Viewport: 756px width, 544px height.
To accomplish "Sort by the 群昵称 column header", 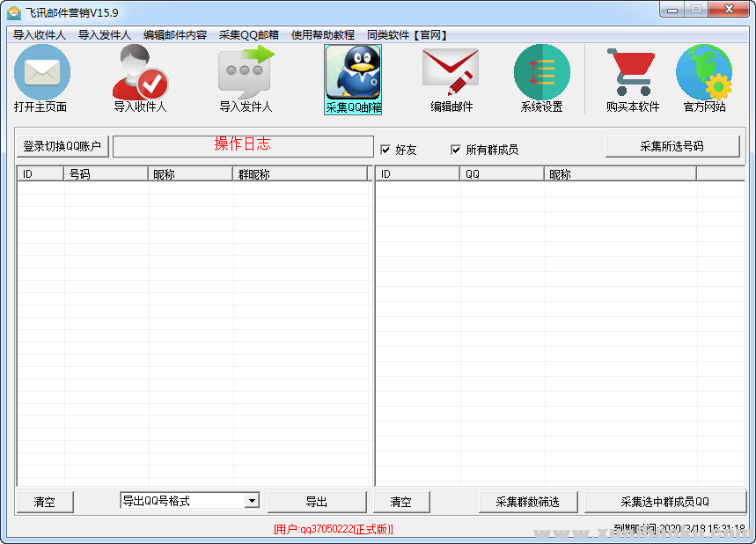I will [x=300, y=174].
